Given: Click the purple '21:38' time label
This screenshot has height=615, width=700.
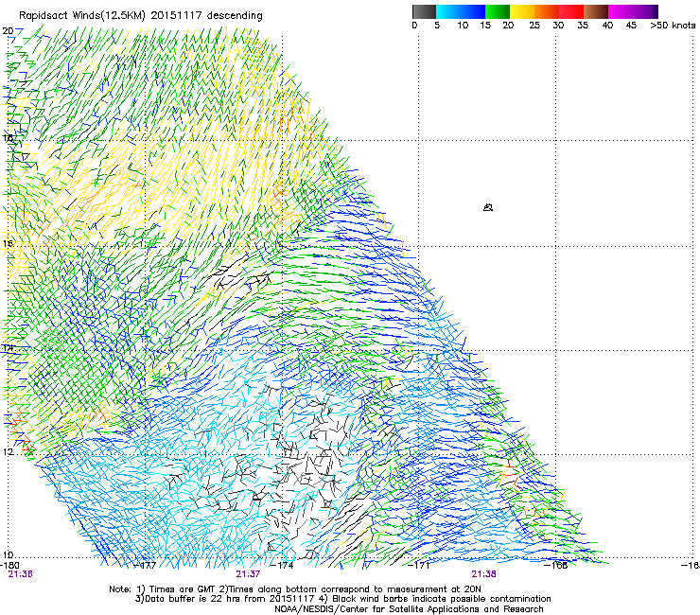Looking at the screenshot, I should point(484,574).
